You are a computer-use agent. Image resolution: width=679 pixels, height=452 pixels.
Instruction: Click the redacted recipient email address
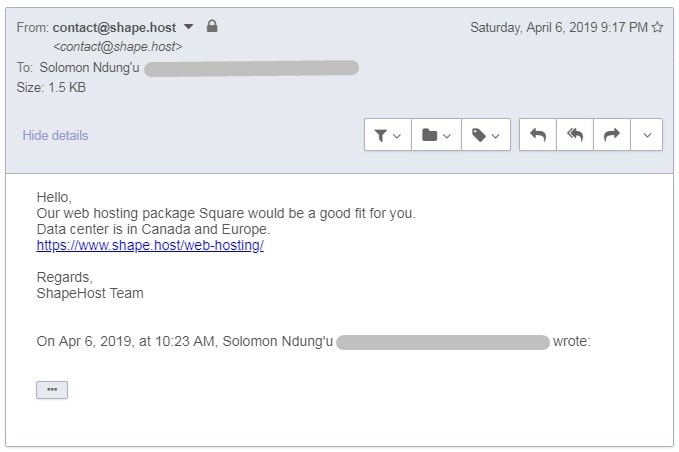click(251, 68)
